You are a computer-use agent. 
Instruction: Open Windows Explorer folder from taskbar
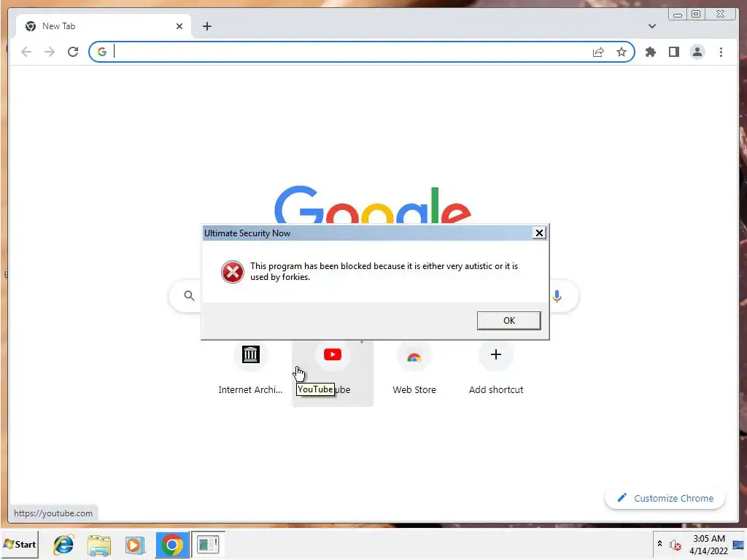(x=99, y=544)
